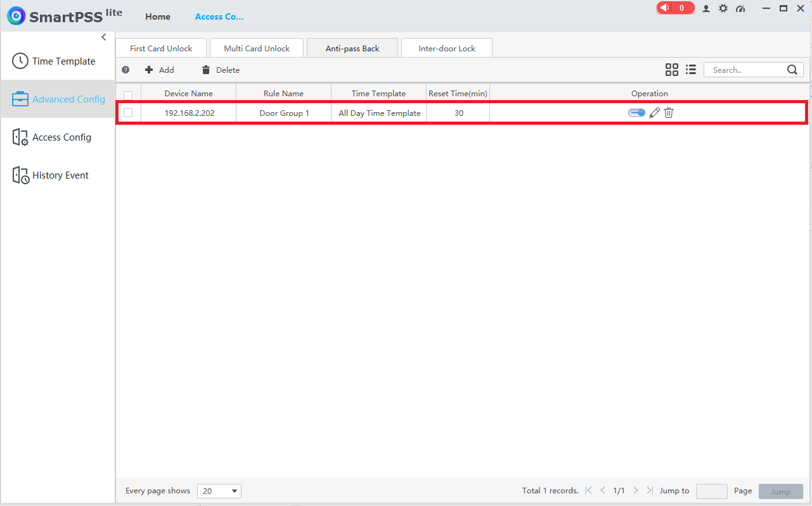Screen dimensions: 812x506
Task: Click the Jump to page input field
Action: coord(712,491)
